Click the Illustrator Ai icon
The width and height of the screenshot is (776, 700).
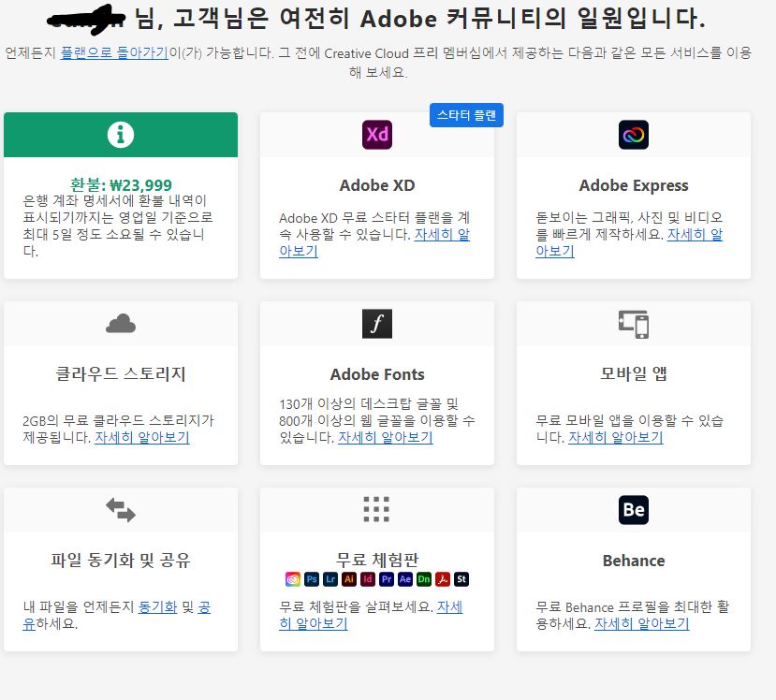click(x=349, y=579)
